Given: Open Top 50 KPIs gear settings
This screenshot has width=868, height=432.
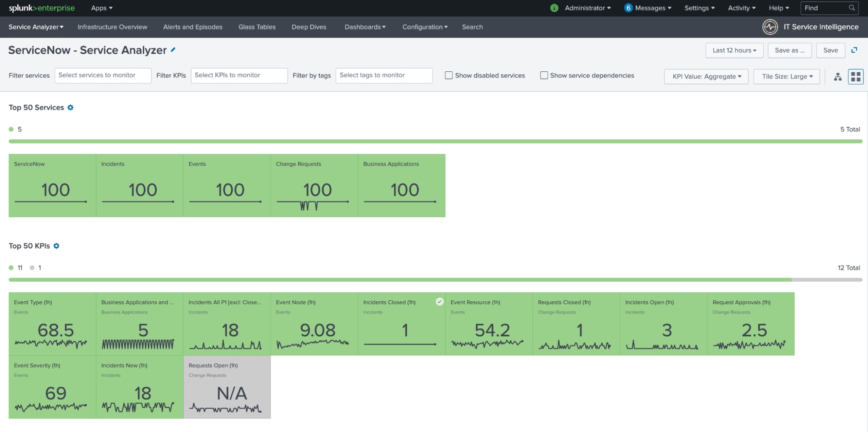Looking at the screenshot, I should pyautogui.click(x=56, y=246).
